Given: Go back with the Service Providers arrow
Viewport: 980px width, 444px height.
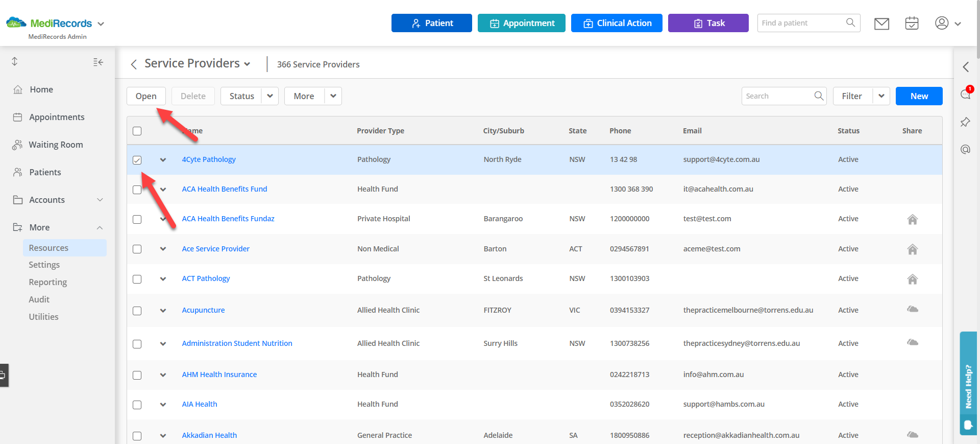Looking at the screenshot, I should pos(134,64).
